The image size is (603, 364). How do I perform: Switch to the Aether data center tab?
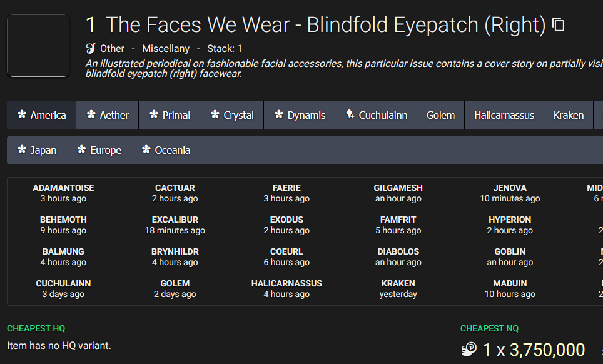[x=108, y=115]
